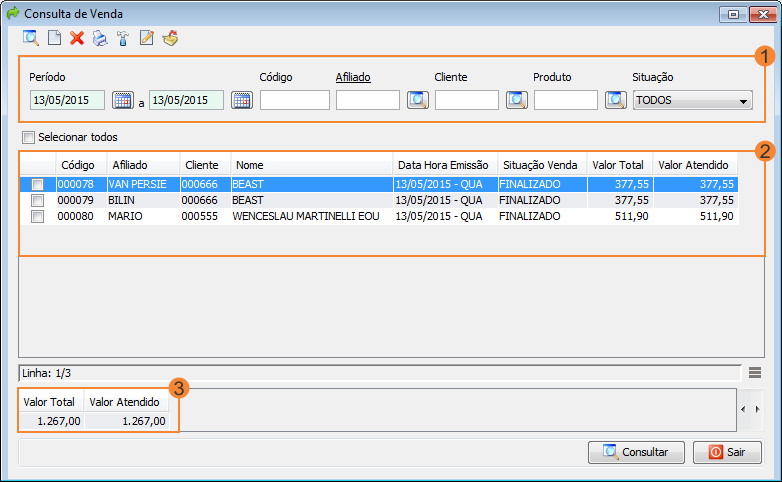The image size is (782, 482).
Task: Check the row checkbox for sale 000080
Action: pyautogui.click(x=37, y=216)
